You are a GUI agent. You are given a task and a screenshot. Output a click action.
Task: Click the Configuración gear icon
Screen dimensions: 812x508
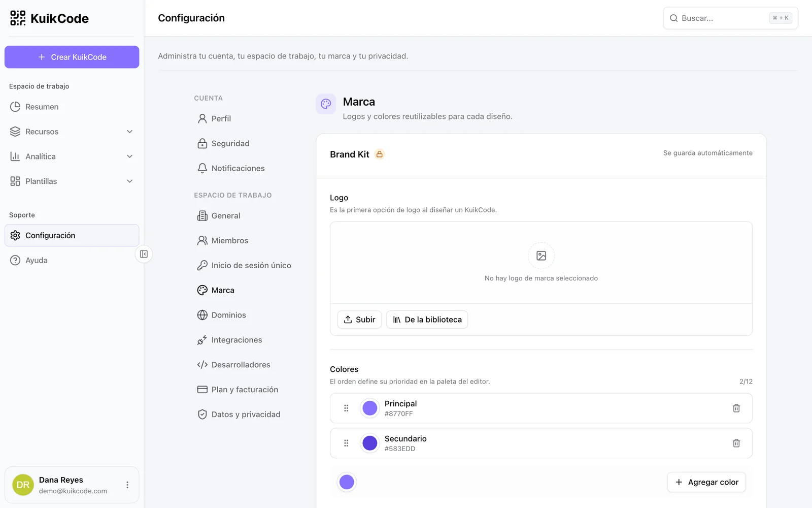pyautogui.click(x=15, y=235)
